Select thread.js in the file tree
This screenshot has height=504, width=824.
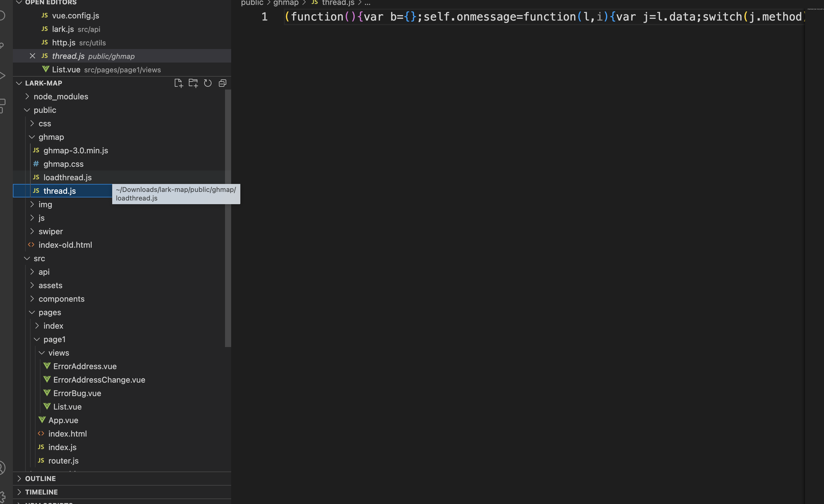pos(63,191)
